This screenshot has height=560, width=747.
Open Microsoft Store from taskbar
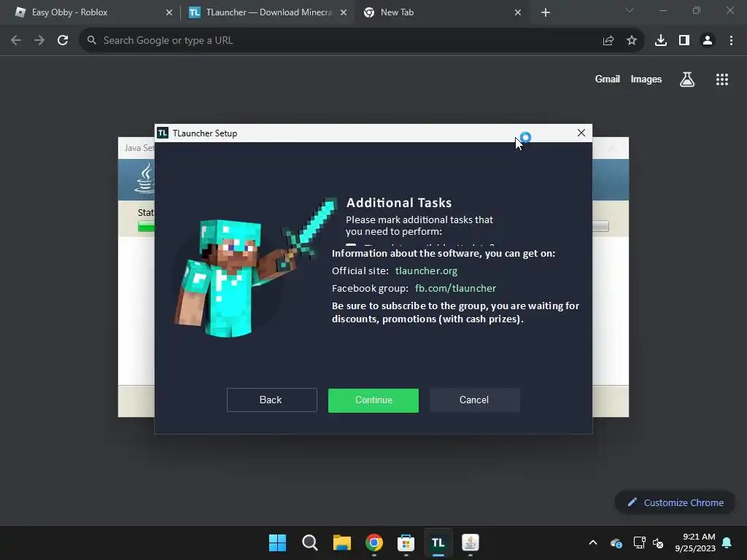tap(406, 542)
